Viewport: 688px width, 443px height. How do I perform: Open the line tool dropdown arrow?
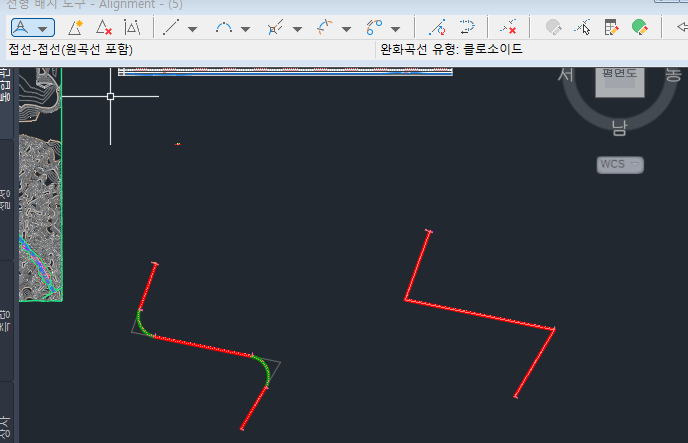click(x=192, y=28)
